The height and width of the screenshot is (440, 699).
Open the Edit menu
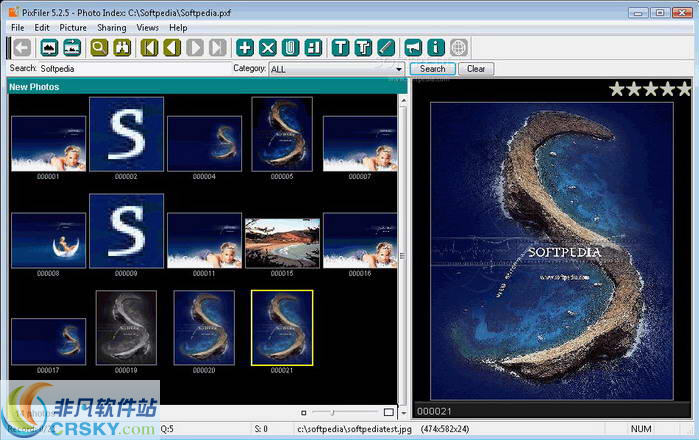42,28
